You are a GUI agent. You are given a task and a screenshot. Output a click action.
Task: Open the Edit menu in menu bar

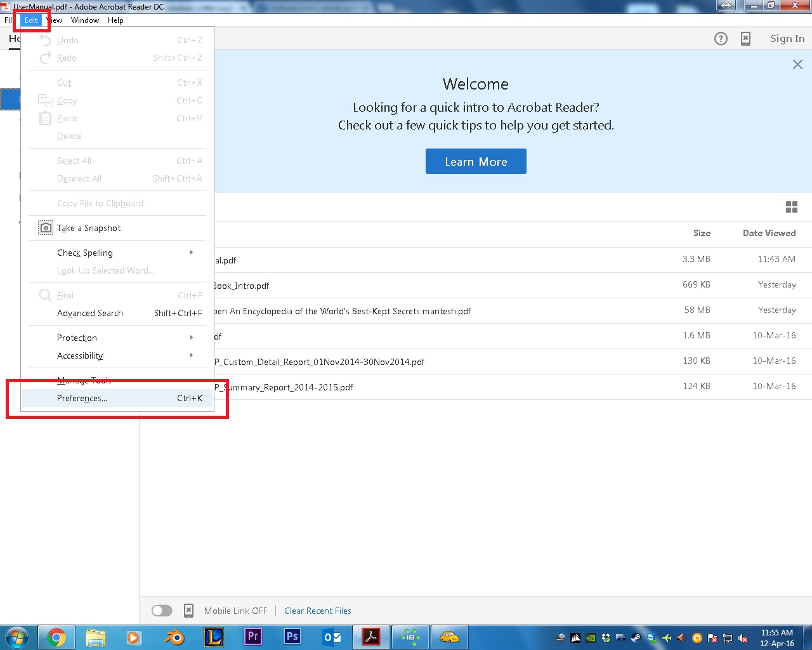pos(31,20)
